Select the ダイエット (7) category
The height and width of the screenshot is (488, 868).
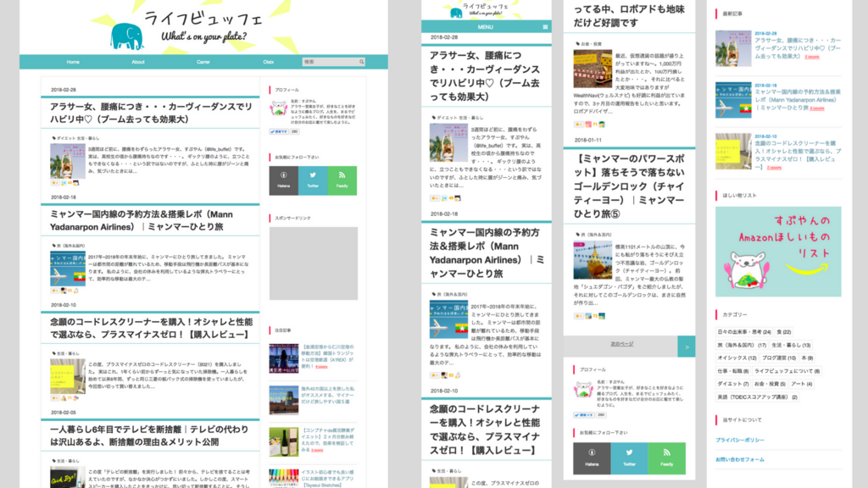coord(733,384)
